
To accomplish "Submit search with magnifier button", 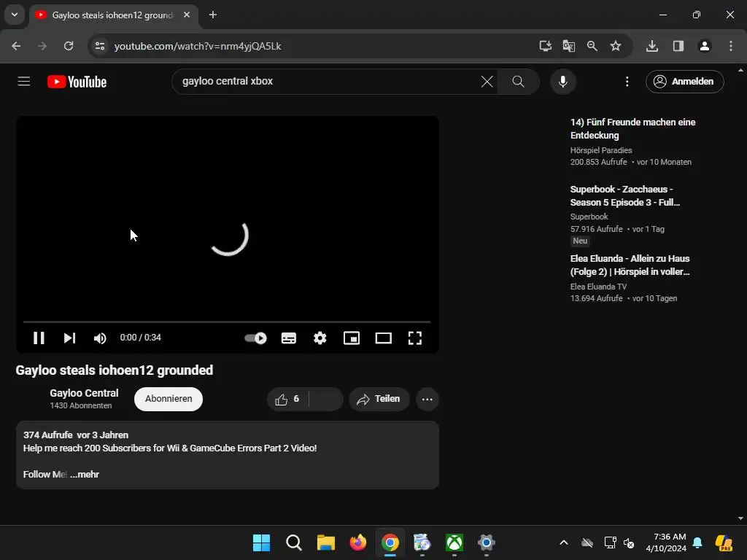I will 519,82.
